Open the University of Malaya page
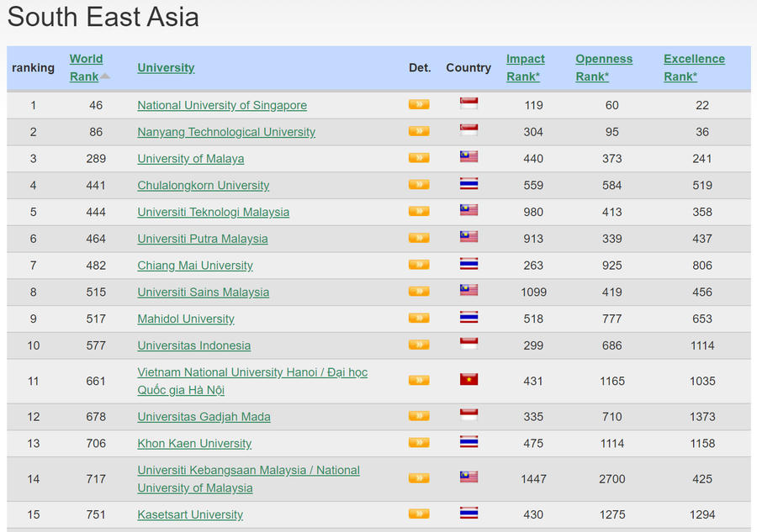 point(191,158)
